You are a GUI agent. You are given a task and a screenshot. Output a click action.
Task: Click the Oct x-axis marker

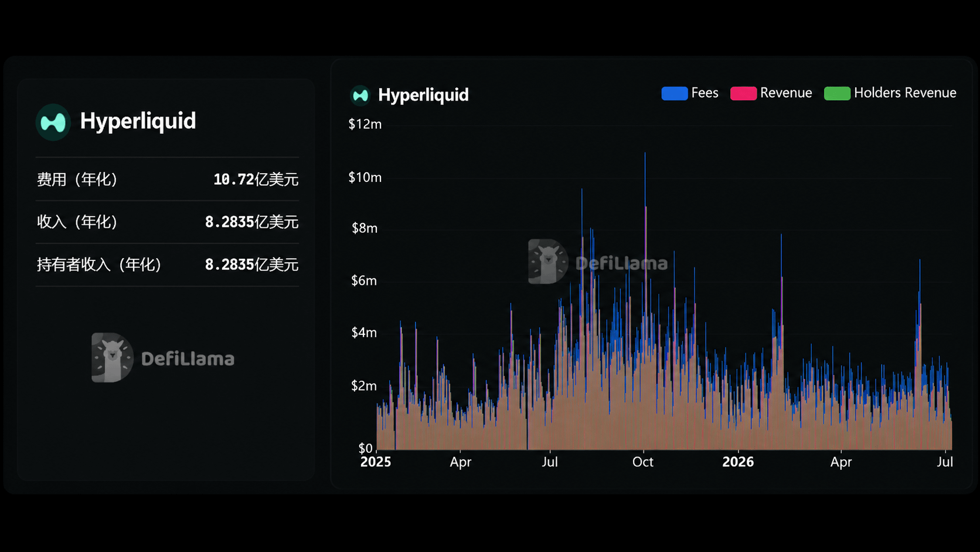click(643, 462)
